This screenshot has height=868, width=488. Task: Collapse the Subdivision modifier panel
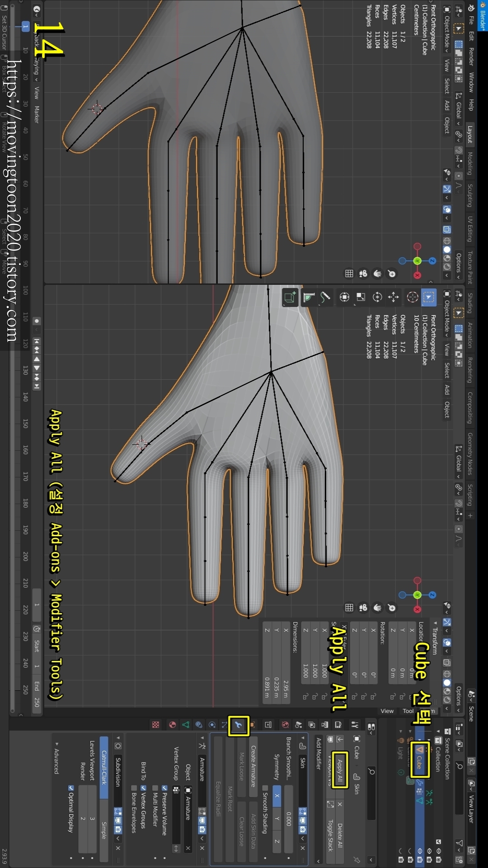[118, 737]
